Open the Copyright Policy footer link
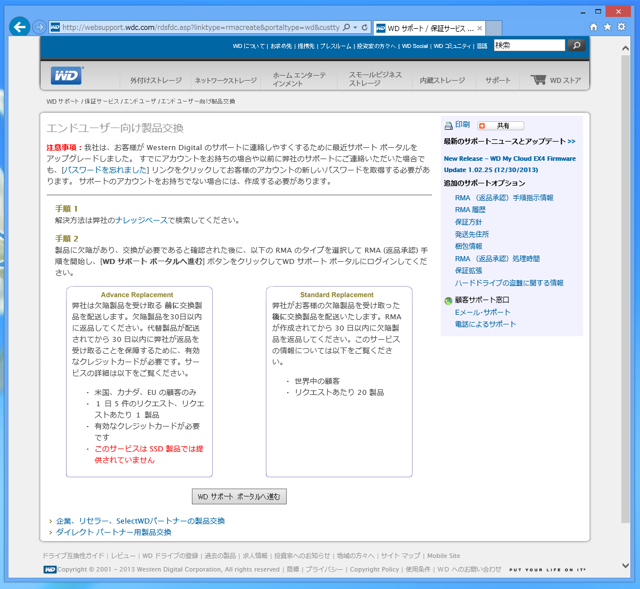 click(374, 569)
